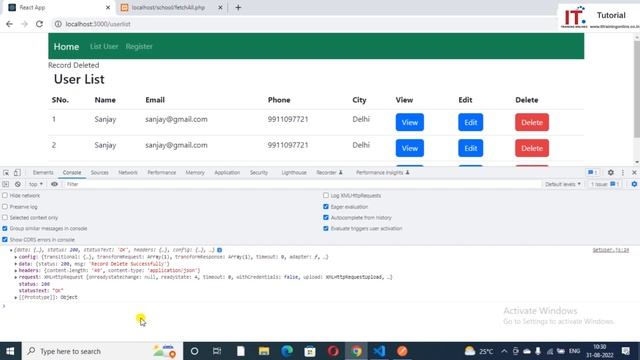Uncheck Eager evaluation option
640x360 pixels.
pyautogui.click(x=326, y=207)
